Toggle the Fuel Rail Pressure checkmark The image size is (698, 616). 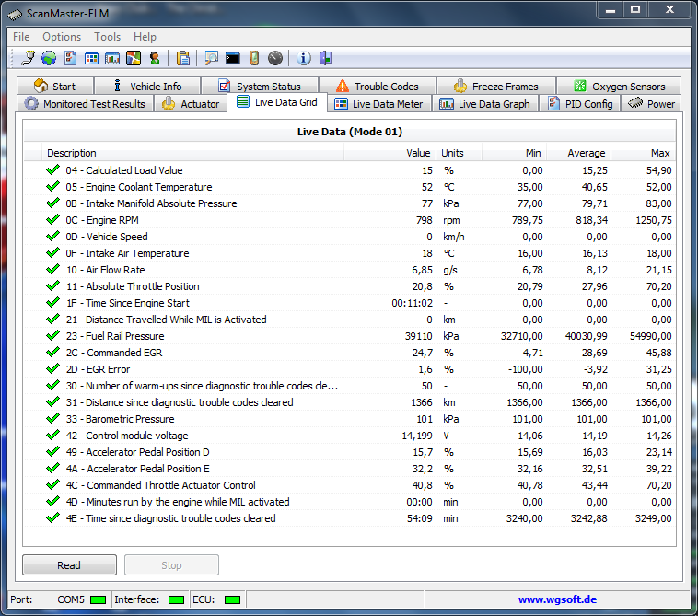(52, 336)
